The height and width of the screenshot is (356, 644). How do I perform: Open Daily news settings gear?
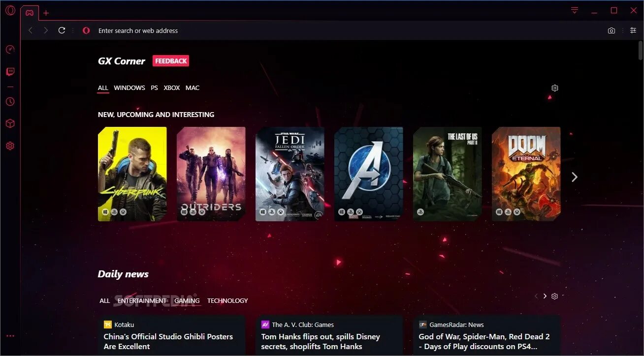click(555, 296)
